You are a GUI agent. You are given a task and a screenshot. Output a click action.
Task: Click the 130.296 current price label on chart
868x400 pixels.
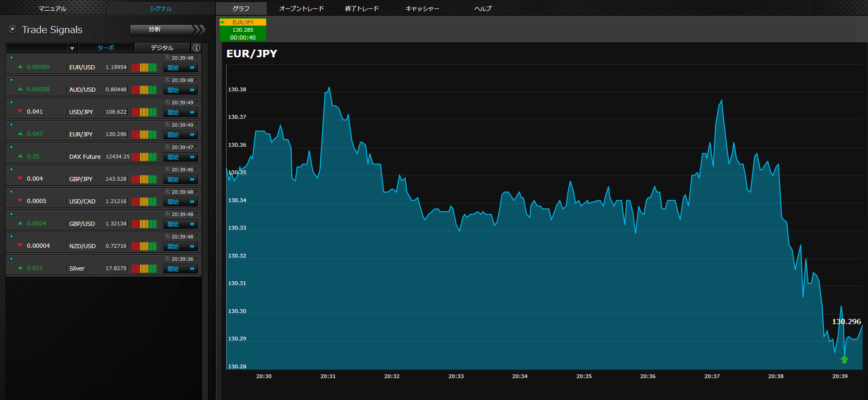tap(846, 322)
